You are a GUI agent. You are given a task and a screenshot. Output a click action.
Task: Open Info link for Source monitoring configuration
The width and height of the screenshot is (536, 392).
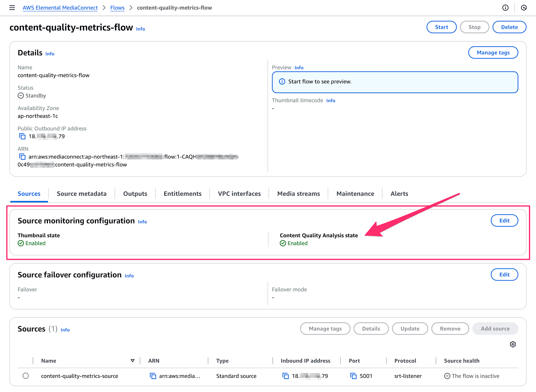142,222
